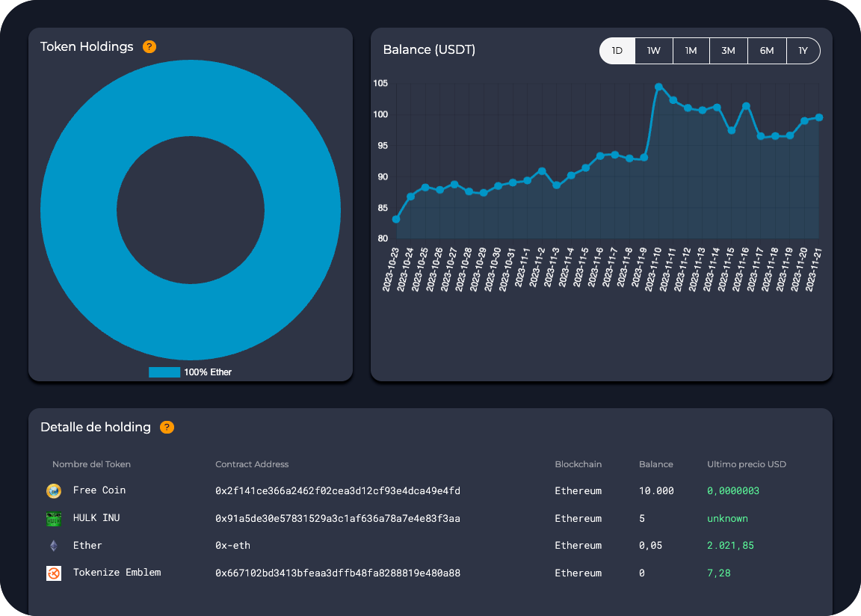This screenshot has height=616, width=861.
Task: Click the blue Ether legend swatch
Action: click(164, 372)
